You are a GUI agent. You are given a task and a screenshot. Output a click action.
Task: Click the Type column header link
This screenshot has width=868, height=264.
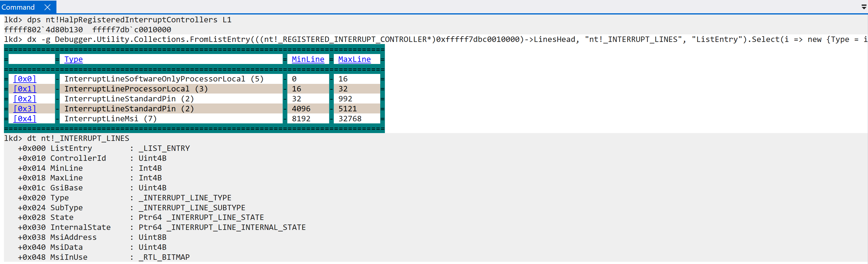click(73, 59)
